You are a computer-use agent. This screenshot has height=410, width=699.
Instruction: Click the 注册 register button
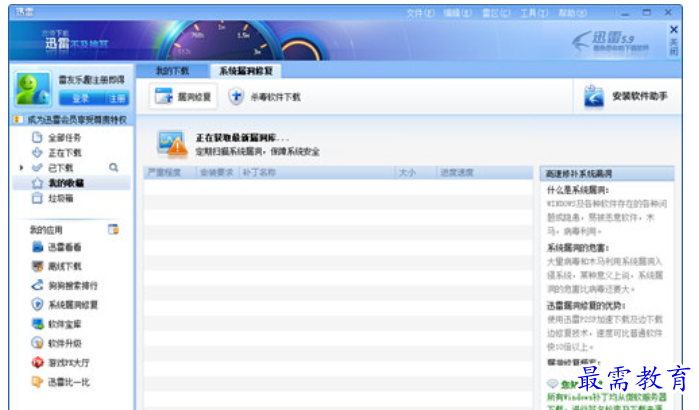pyautogui.click(x=117, y=98)
